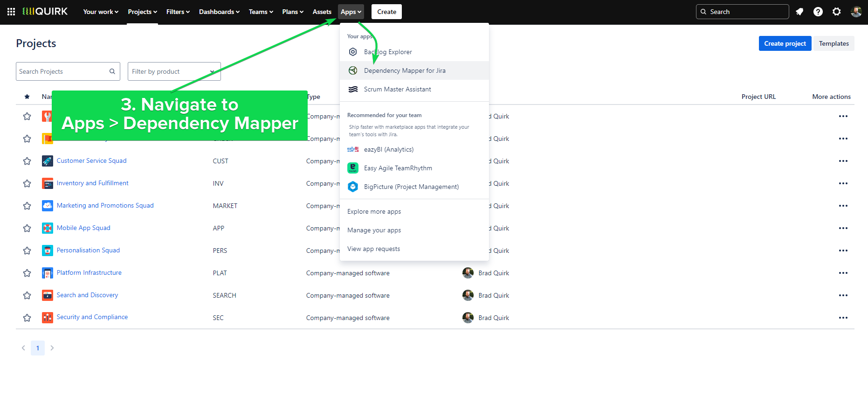
Task: Open the Mobile App Squad project link
Action: [x=83, y=228]
